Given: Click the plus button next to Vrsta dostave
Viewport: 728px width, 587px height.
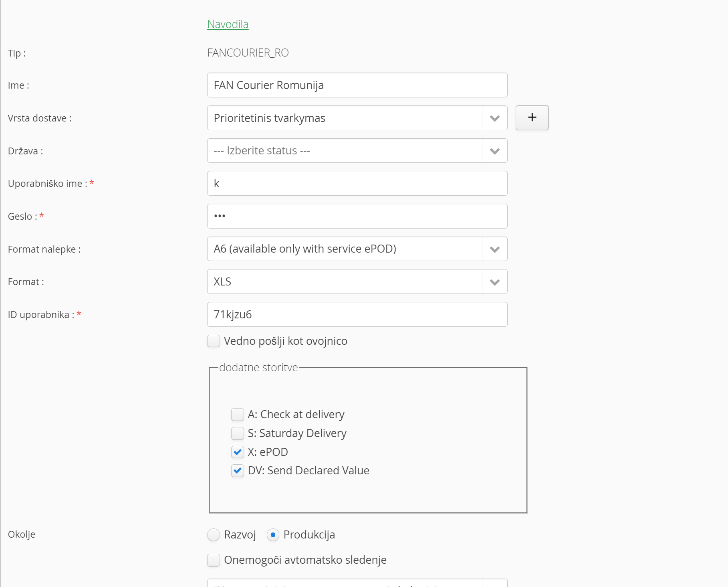Looking at the screenshot, I should (532, 117).
